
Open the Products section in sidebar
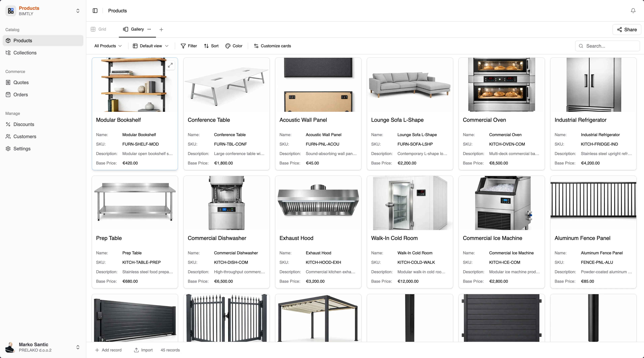[x=22, y=41]
